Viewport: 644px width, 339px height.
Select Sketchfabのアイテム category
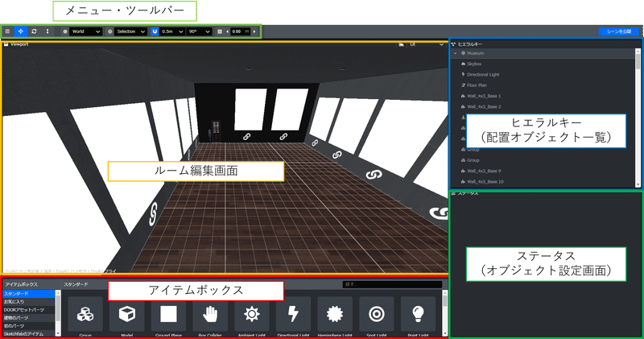coord(29,333)
